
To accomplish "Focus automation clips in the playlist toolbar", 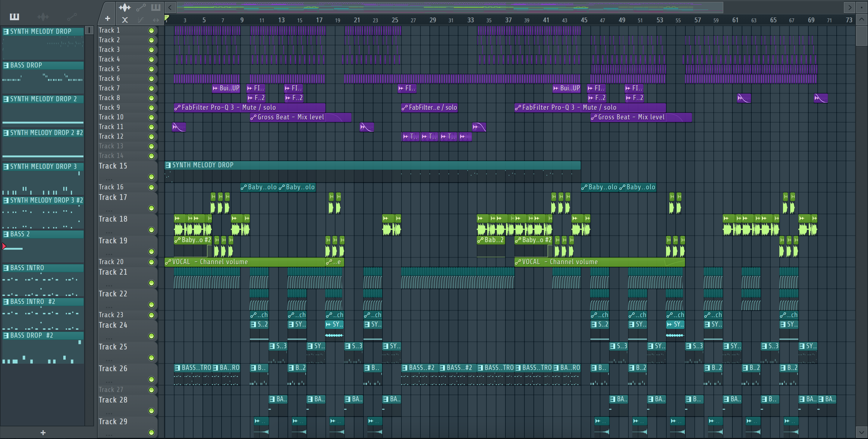I will [141, 8].
